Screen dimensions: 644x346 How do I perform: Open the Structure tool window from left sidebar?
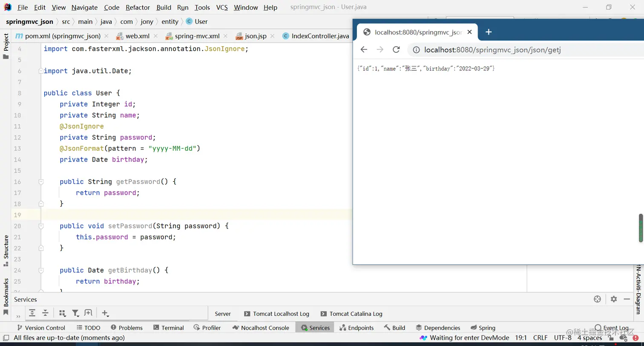[x=6, y=251]
